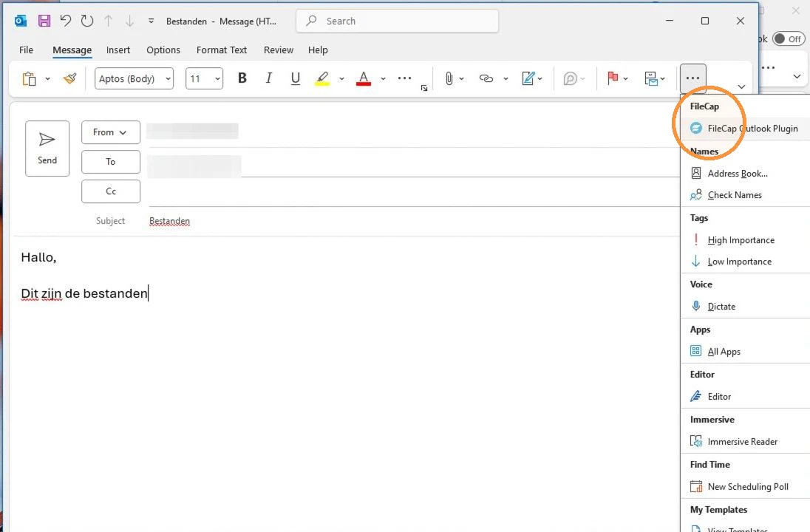Click in the Search box
This screenshot has height=532, width=810.
[x=398, y=21]
